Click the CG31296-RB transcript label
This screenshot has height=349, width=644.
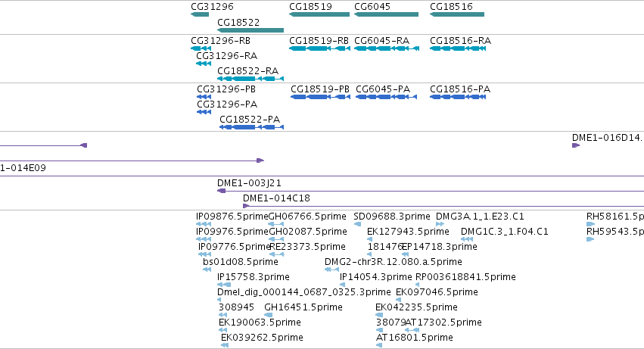[220, 41]
